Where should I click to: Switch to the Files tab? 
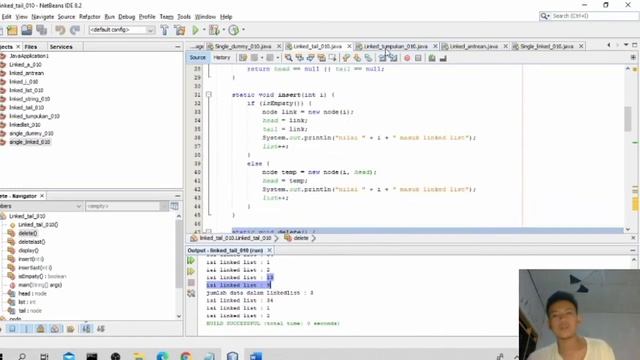click(31, 47)
